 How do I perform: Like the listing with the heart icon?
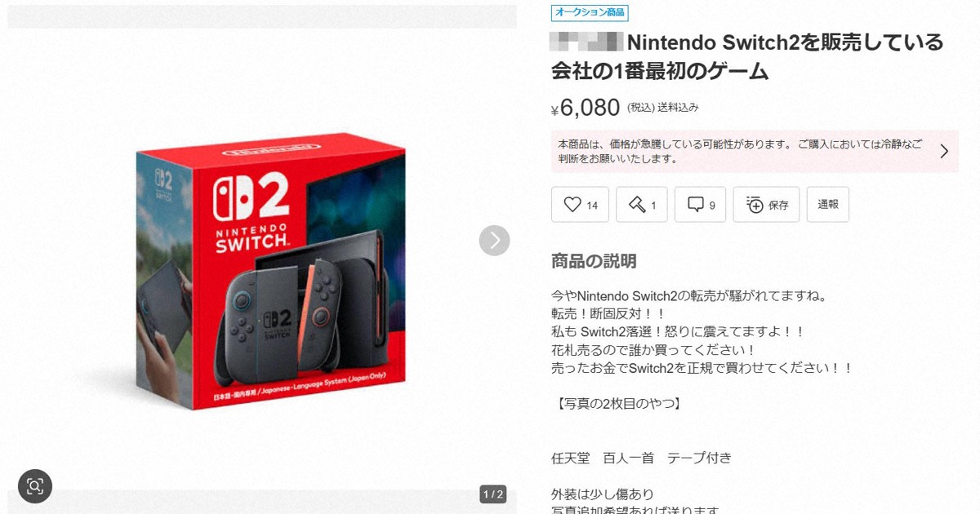click(x=572, y=205)
